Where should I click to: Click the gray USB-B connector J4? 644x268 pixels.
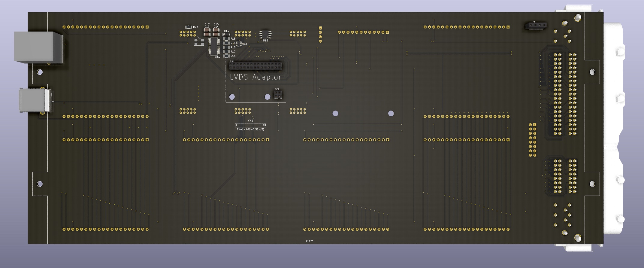[x=34, y=100]
